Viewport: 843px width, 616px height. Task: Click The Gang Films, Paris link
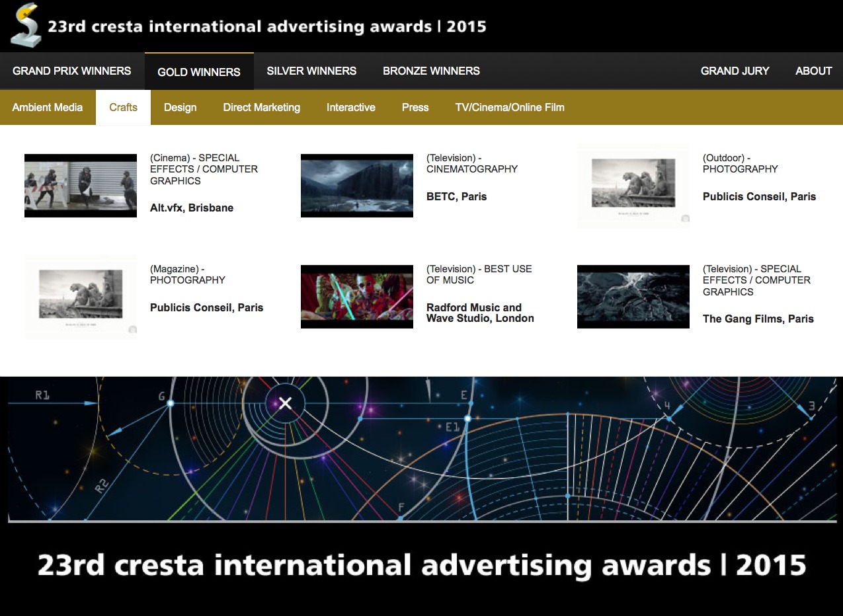[758, 319]
